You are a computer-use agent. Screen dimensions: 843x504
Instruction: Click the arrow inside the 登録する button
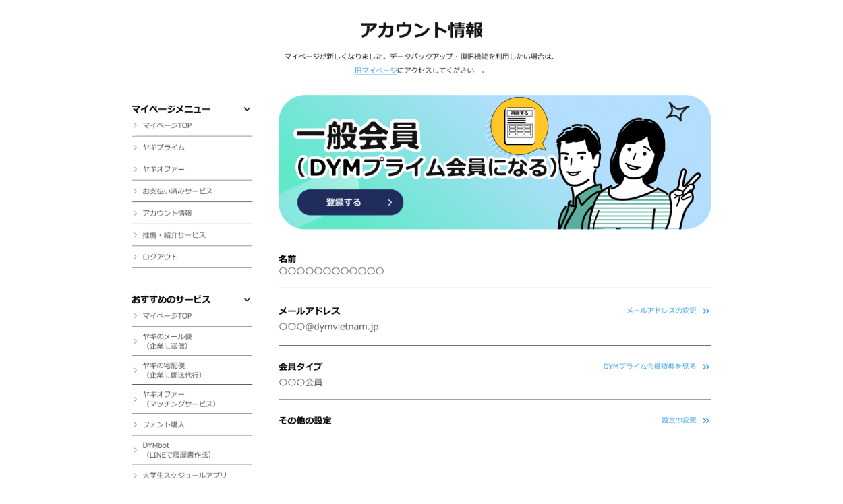390,202
